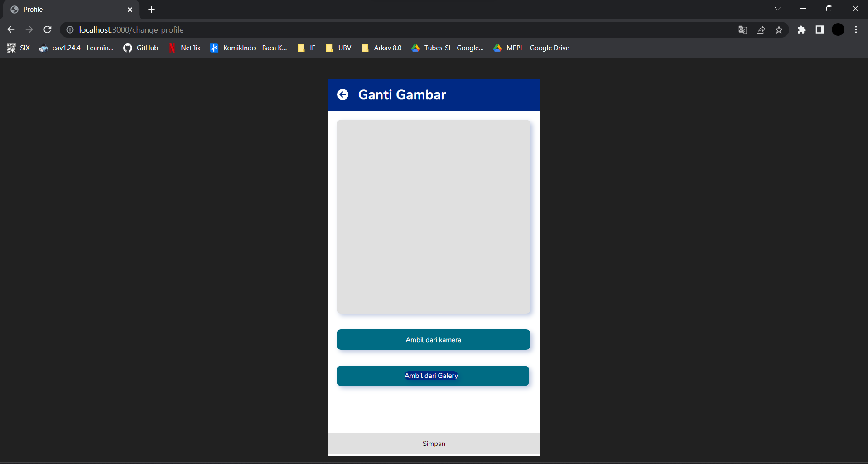Open the tab search dropdown chevron
The height and width of the screenshot is (464, 868).
(777, 9)
